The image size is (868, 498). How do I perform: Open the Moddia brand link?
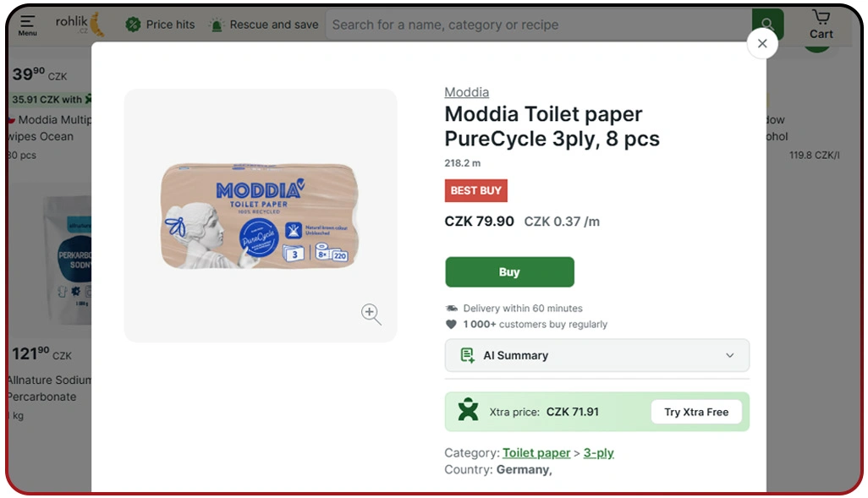[x=466, y=91]
